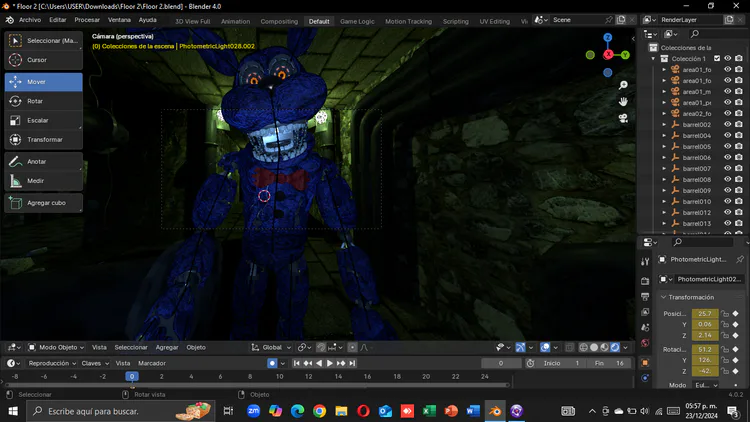Click the blue Z axis gizmo ball
750x422 pixels.
pos(607,37)
